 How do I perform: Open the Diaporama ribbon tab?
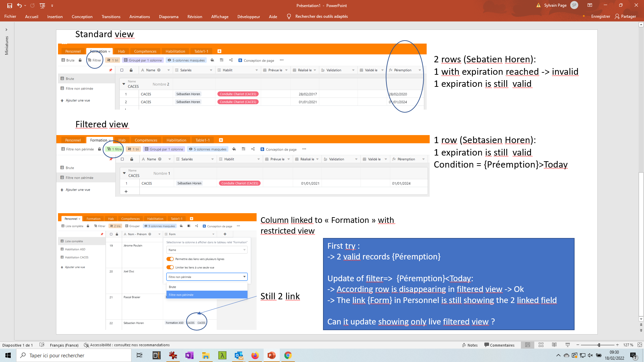169,16
